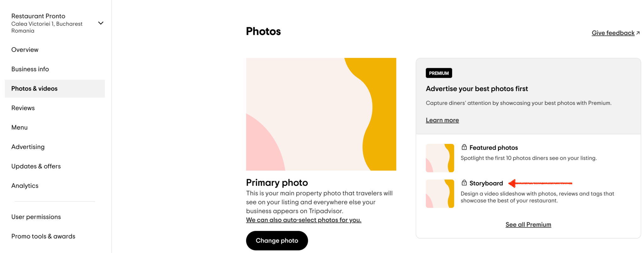Click the auto-select photos link

click(303, 220)
